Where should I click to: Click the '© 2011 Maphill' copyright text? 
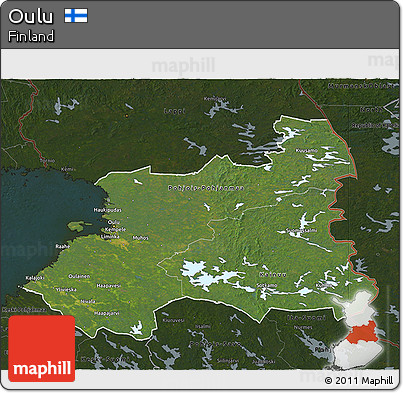359,380
